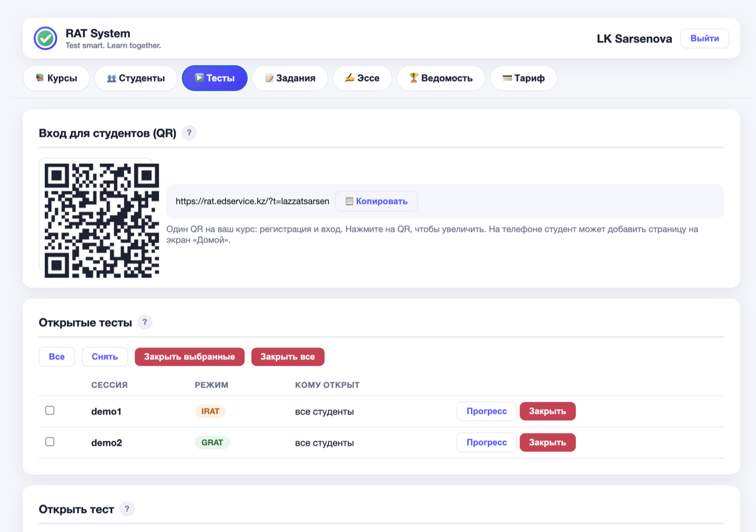756x532 pixels.
Task: Click the LK Sarsenova user name
Action: pos(634,38)
